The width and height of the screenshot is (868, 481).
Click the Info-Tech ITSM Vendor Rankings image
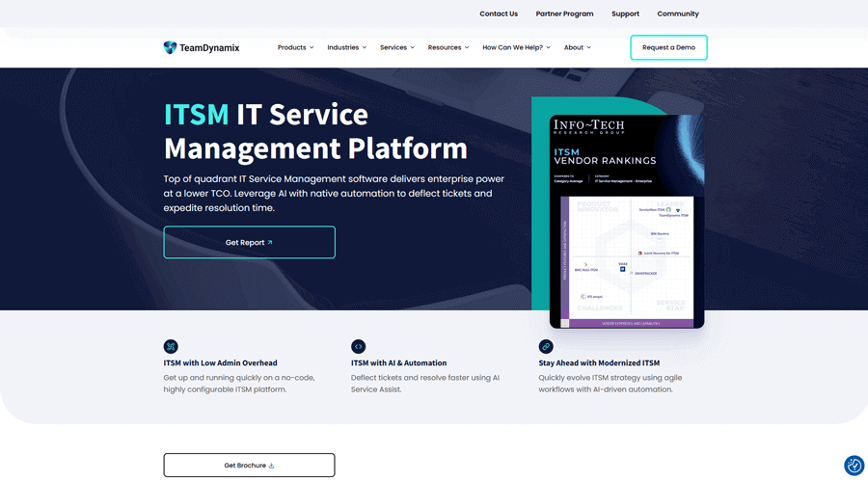point(627,222)
